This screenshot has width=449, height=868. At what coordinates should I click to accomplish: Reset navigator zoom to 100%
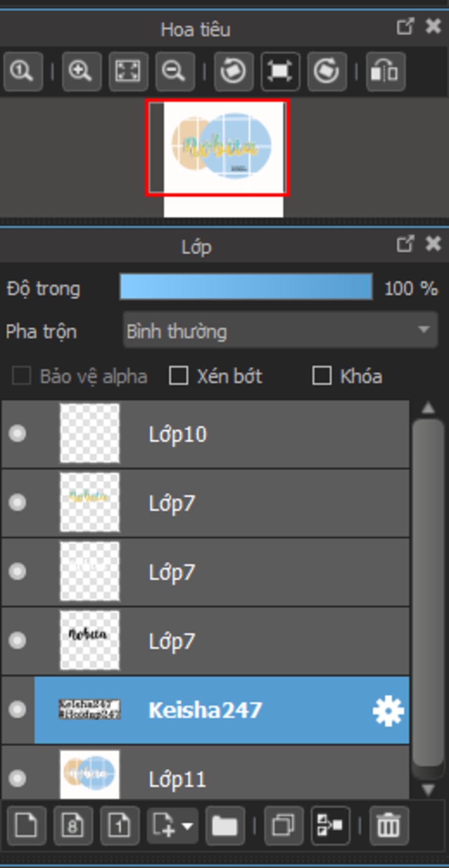point(23,71)
